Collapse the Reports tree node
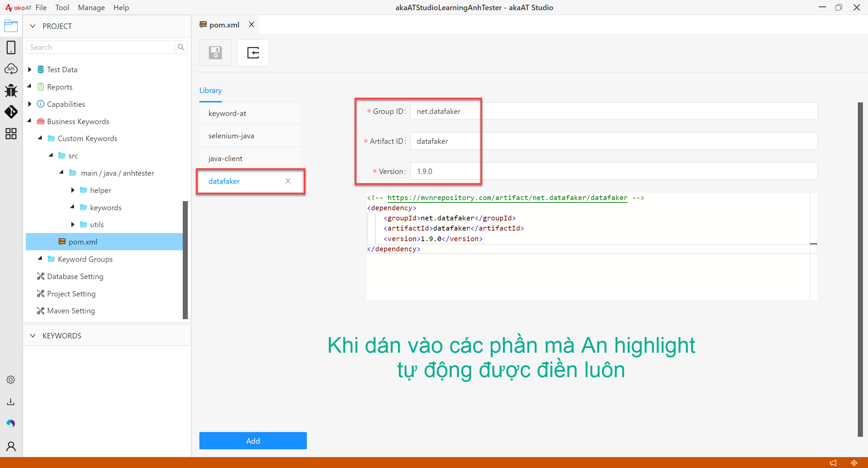 coord(29,86)
